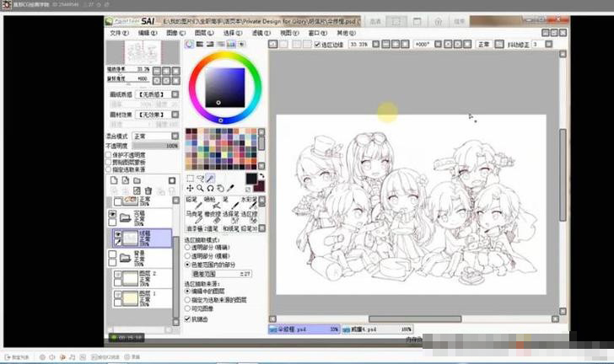Flip canvas view horizontally icon
Image resolution: width=614 pixels, height=364 pixels.
(499, 44)
